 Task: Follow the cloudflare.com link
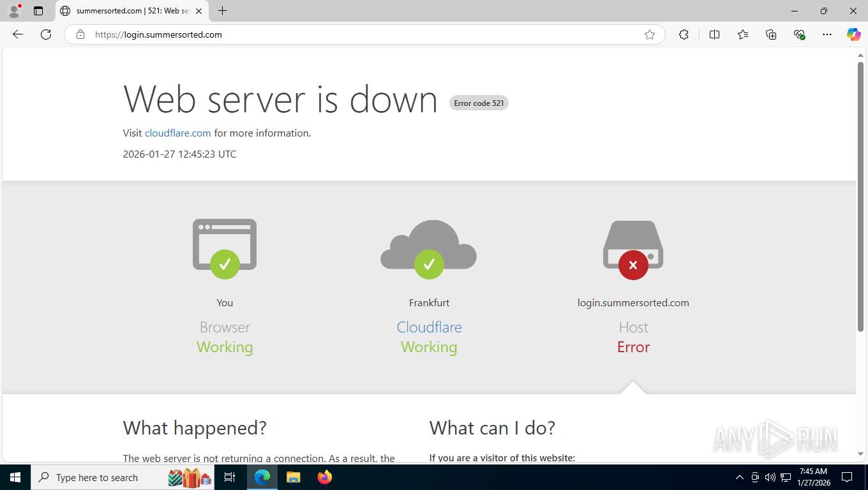point(178,133)
